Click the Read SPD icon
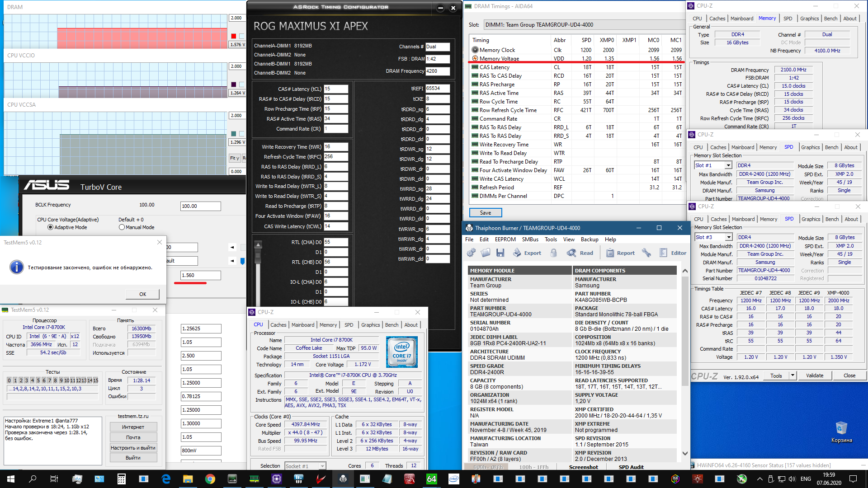This screenshot has width=868, height=488. click(572, 253)
